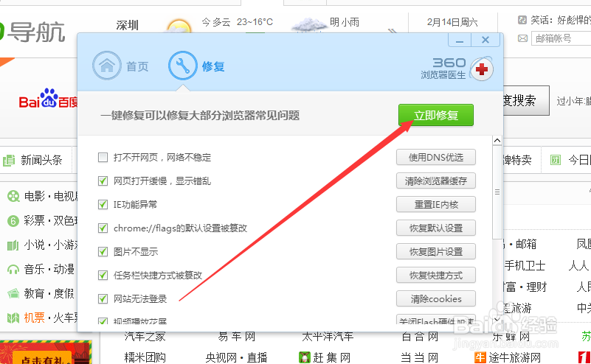Click the 赶集网 donkey icon
The height and width of the screenshot is (364, 591).
click(x=304, y=357)
